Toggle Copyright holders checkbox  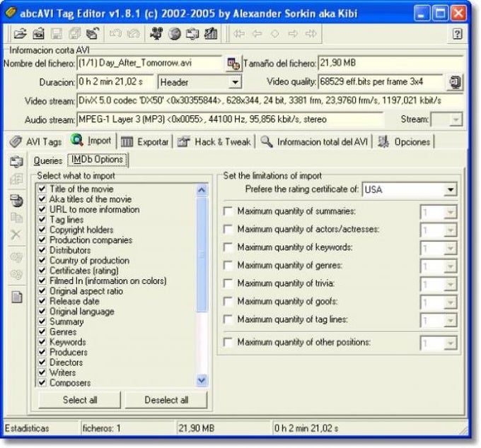pyautogui.click(x=42, y=229)
